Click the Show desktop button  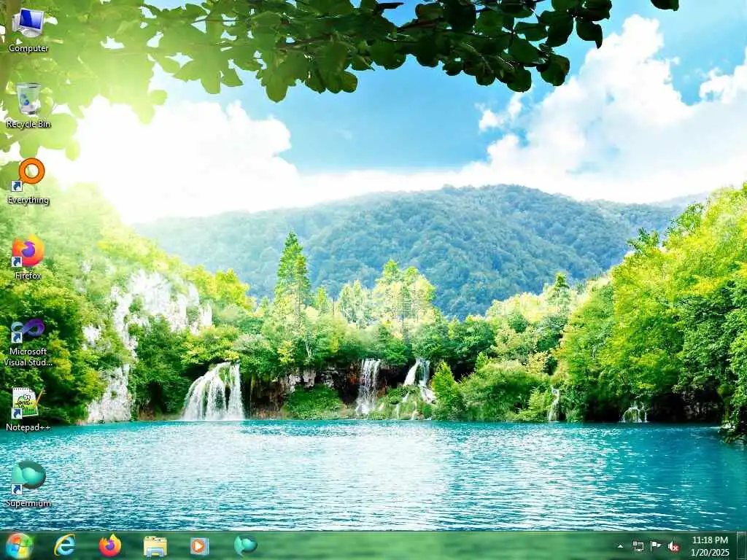pos(742,545)
